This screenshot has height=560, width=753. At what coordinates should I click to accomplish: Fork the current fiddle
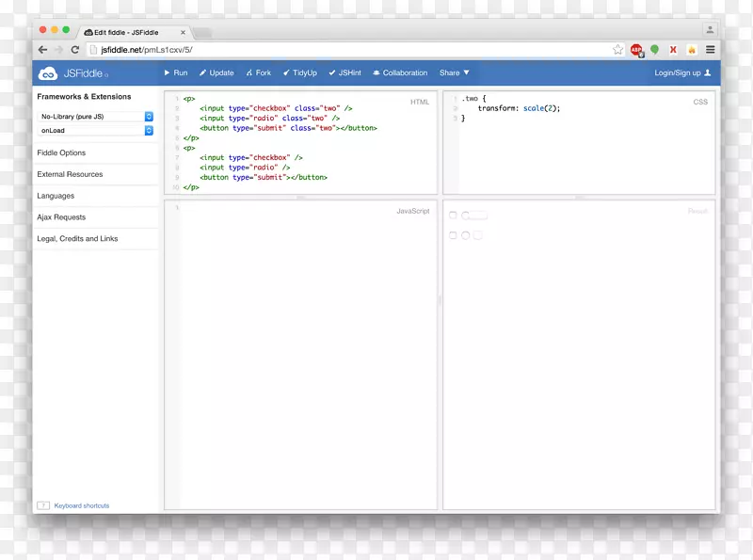pyautogui.click(x=258, y=72)
